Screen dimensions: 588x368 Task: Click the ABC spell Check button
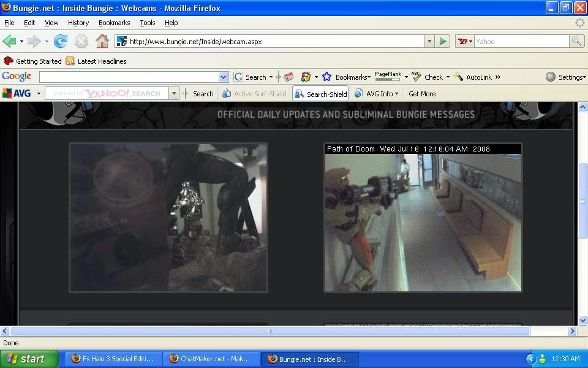point(427,77)
